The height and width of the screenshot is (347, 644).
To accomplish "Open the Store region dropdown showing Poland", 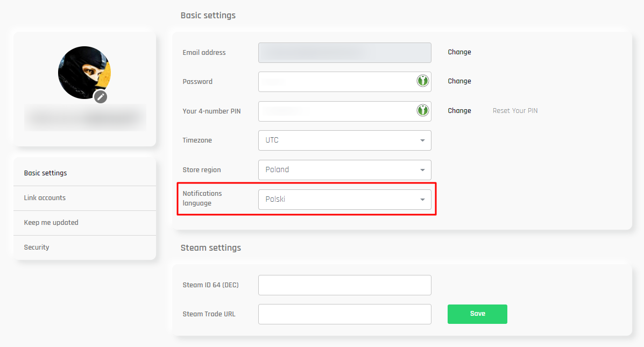I will tap(344, 170).
